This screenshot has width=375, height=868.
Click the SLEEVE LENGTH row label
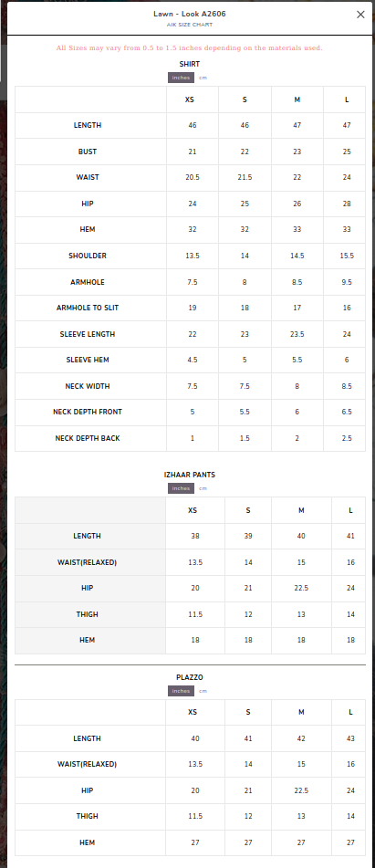tap(88, 334)
